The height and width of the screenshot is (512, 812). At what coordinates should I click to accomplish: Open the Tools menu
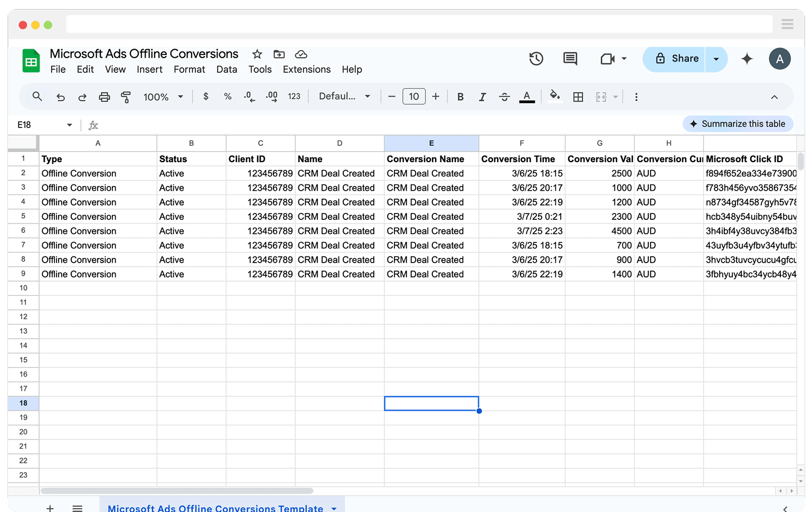pos(260,70)
